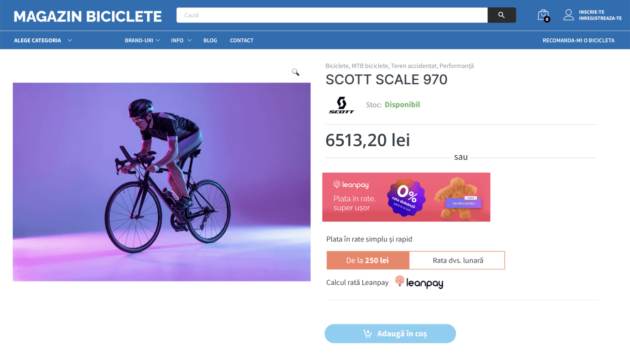Click the cart icon in Adaugă în coș

tap(367, 333)
